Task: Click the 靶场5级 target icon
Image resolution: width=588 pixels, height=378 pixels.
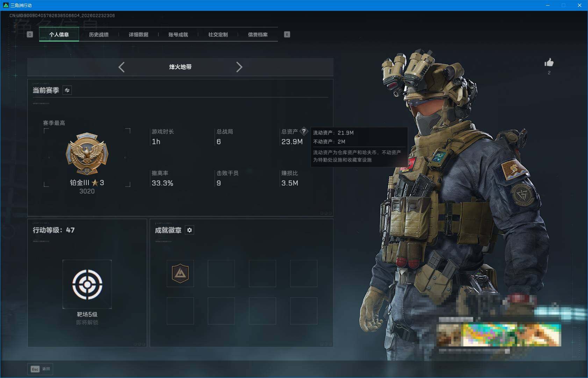Action: pos(87,284)
